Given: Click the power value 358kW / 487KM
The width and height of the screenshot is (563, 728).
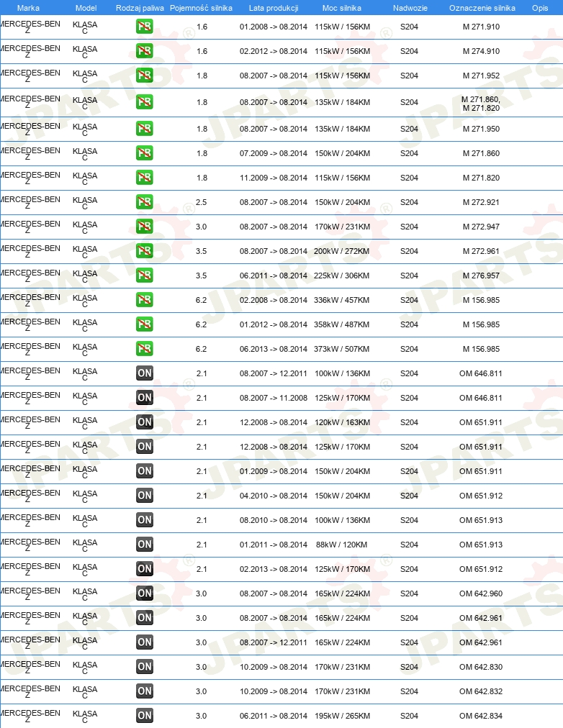Looking at the screenshot, I should coord(342,324).
